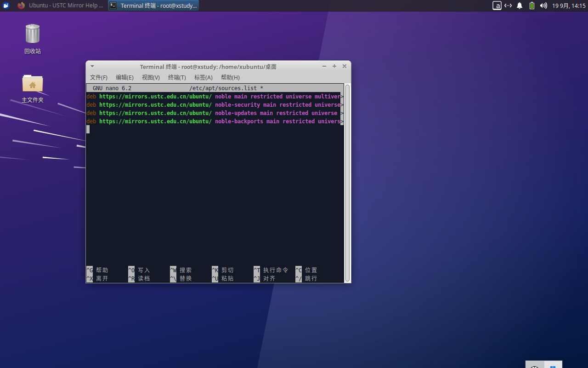Click the input method indicator icon
This screenshot has width=588, height=368.
pyautogui.click(x=497, y=6)
